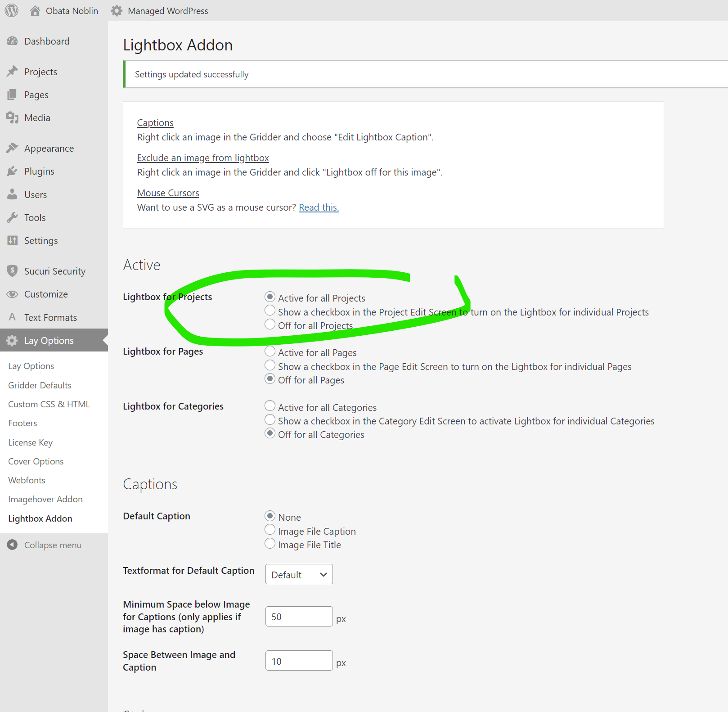This screenshot has height=712, width=728.
Task: Click the Appearance paintbrush icon
Action: click(12, 148)
